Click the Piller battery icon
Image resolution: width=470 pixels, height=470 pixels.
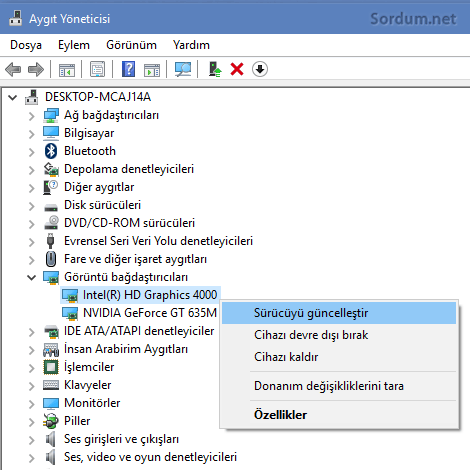[x=51, y=421]
